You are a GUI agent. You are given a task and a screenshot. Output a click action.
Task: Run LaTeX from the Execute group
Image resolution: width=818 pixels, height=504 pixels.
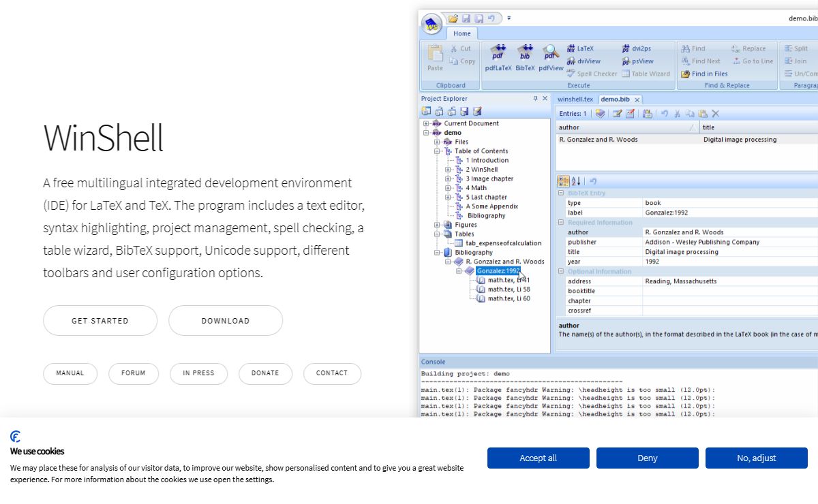tap(580, 48)
